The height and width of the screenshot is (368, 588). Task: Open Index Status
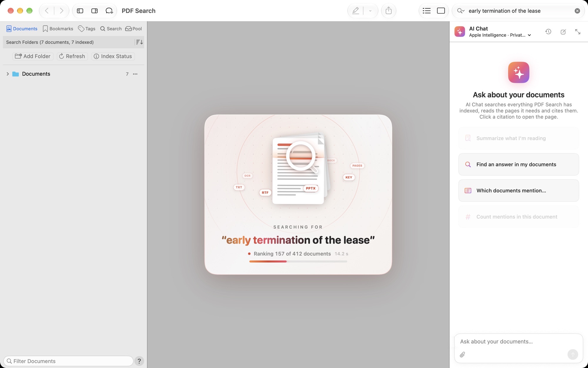point(113,56)
